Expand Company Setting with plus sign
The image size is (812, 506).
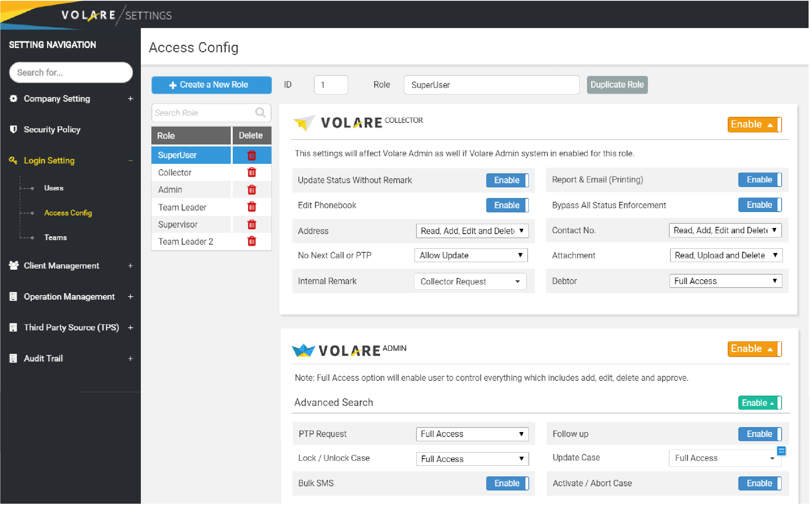click(131, 99)
